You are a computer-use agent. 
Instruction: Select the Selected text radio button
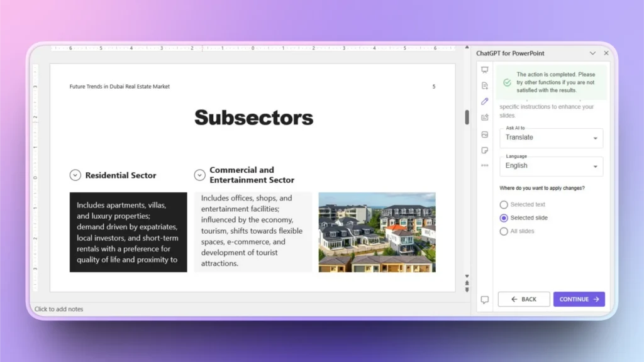504,204
